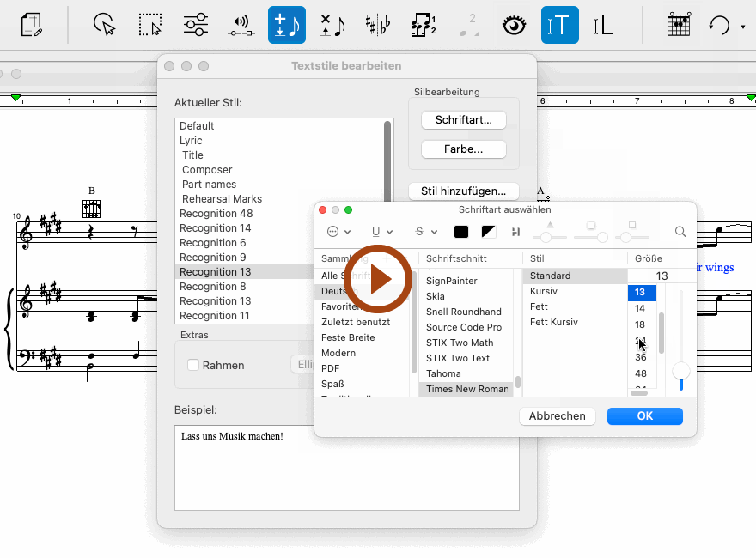The height and width of the screenshot is (558, 756).
Task: Expand the font panel actions menu
Action: pos(339,232)
